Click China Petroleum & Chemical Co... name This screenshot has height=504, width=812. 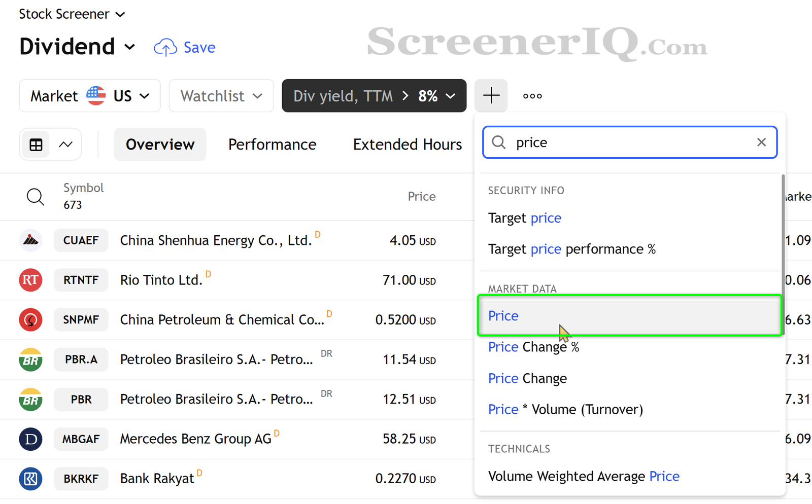[x=222, y=320]
